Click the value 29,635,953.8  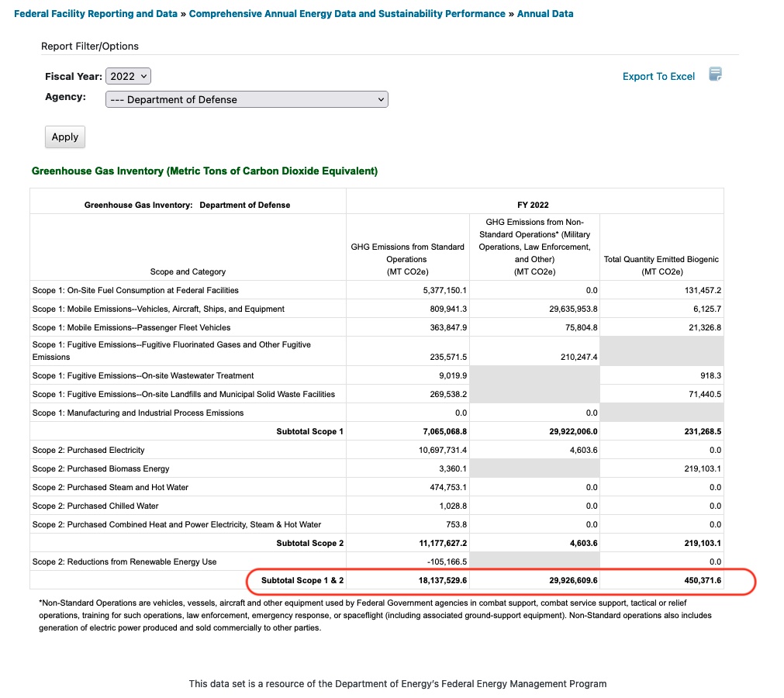tap(573, 309)
